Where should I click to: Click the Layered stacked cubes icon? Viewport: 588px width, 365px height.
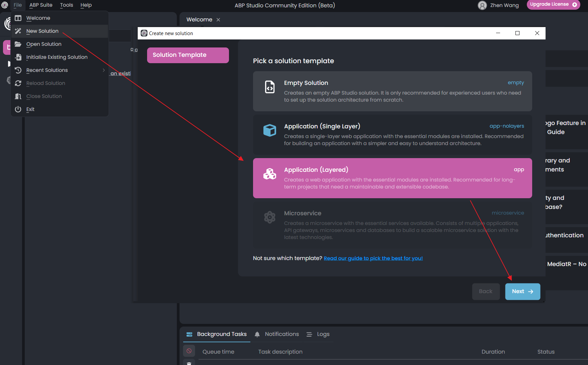pyautogui.click(x=270, y=174)
